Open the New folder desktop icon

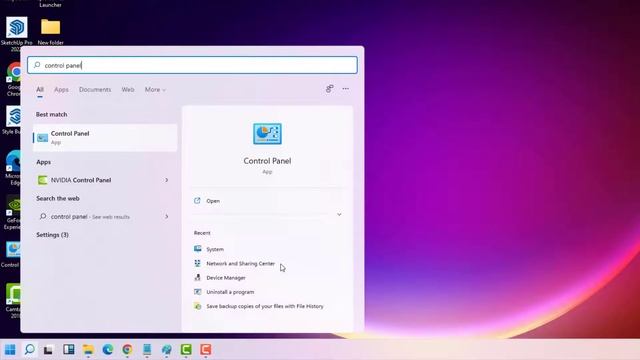coord(51,27)
